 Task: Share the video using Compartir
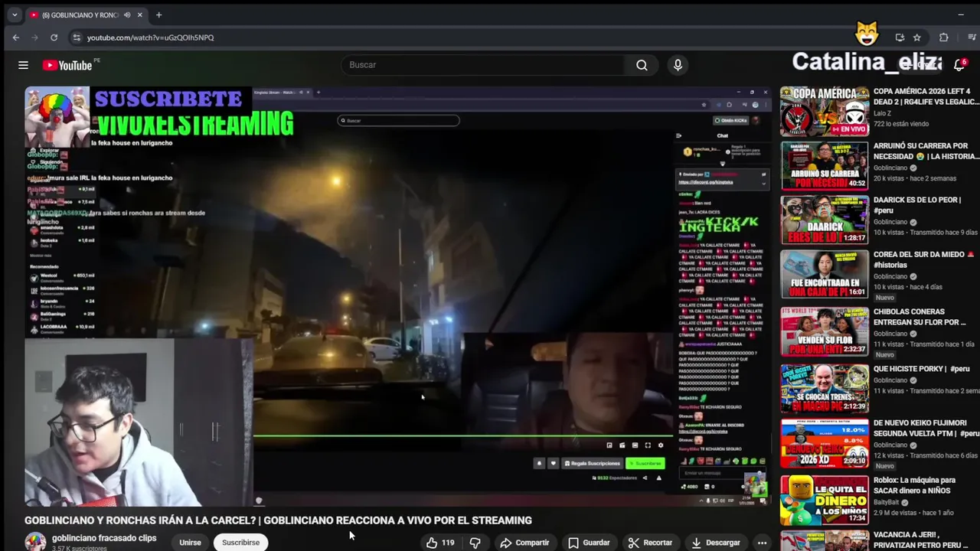click(x=524, y=543)
